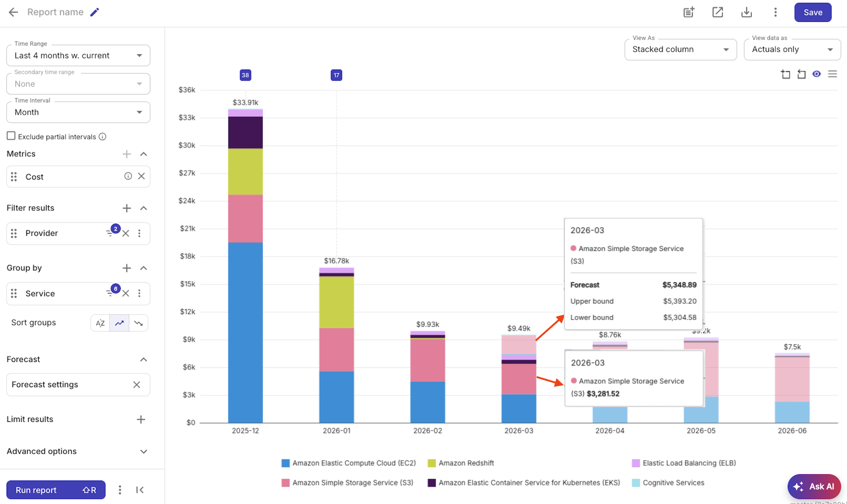Image resolution: width=847 pixels, height=504 pixels.
Task: Open the three-dot menu on the Service group
Action: point(140,293)
